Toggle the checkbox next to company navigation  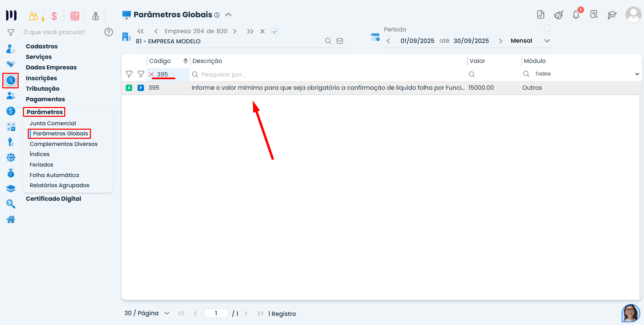coord(275,31)
